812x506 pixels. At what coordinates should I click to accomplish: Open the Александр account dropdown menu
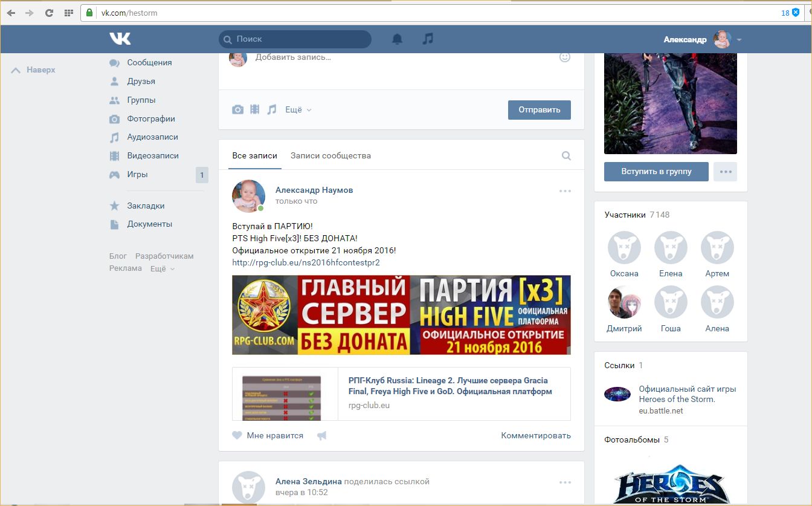[703, 39]
